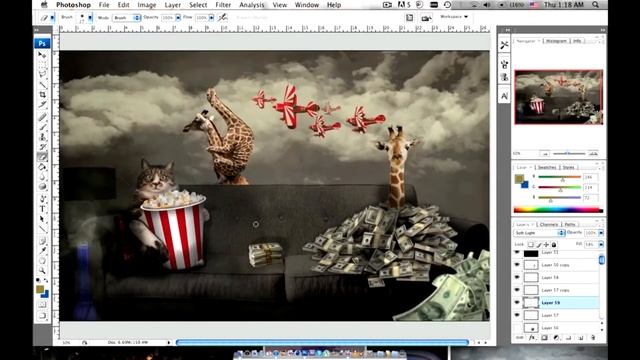
Task: Open the Character panel icon
Action: click(504, 96)
